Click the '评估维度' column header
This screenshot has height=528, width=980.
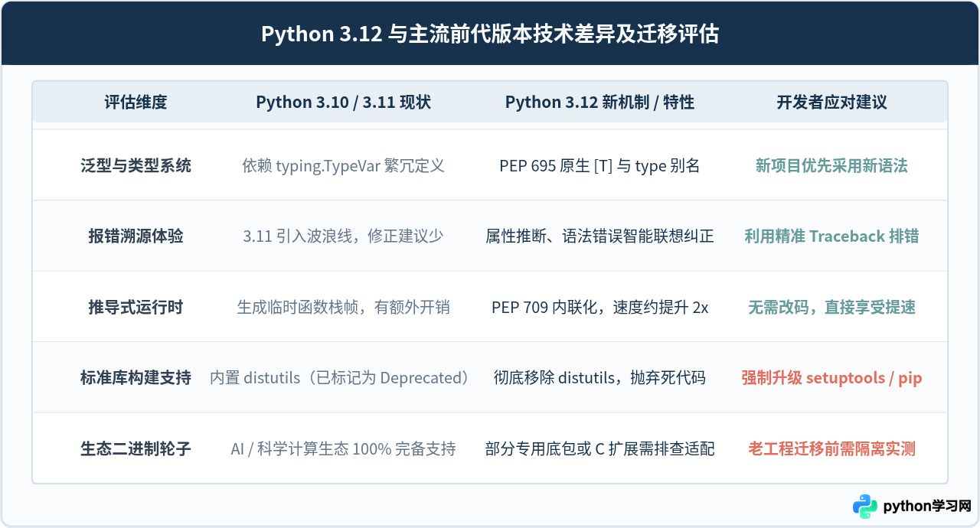[136, 103]
